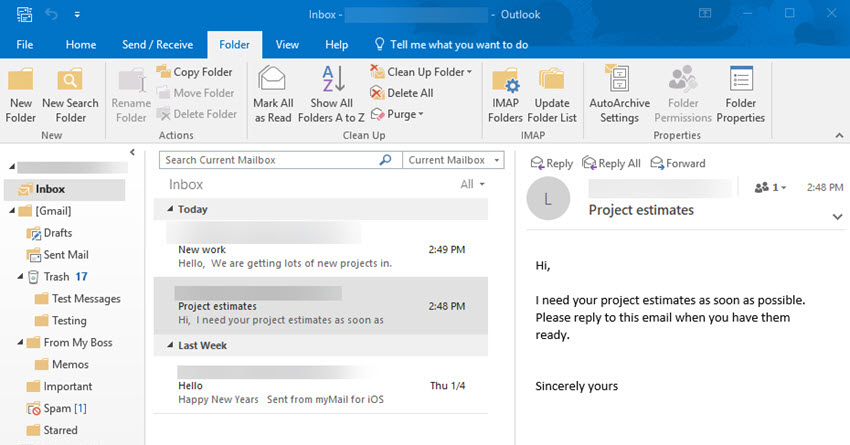
Task: Open the From My Boss folder
Action: (70, 343)
